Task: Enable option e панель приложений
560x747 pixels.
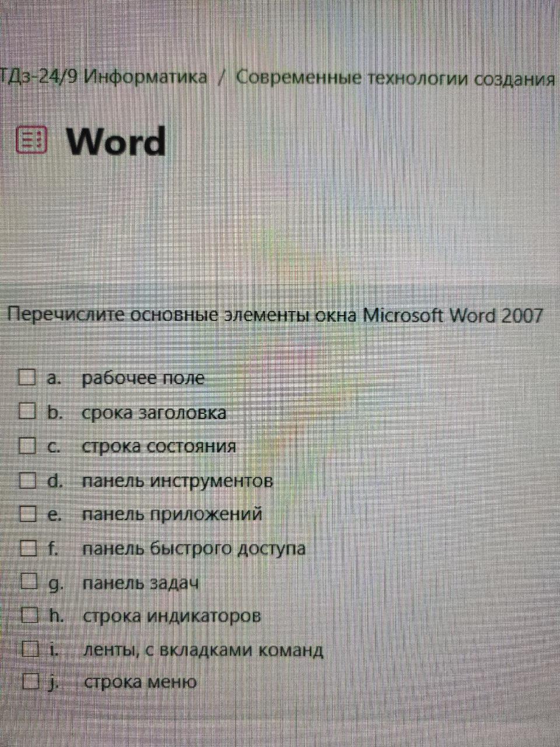Action: point(28,514)
